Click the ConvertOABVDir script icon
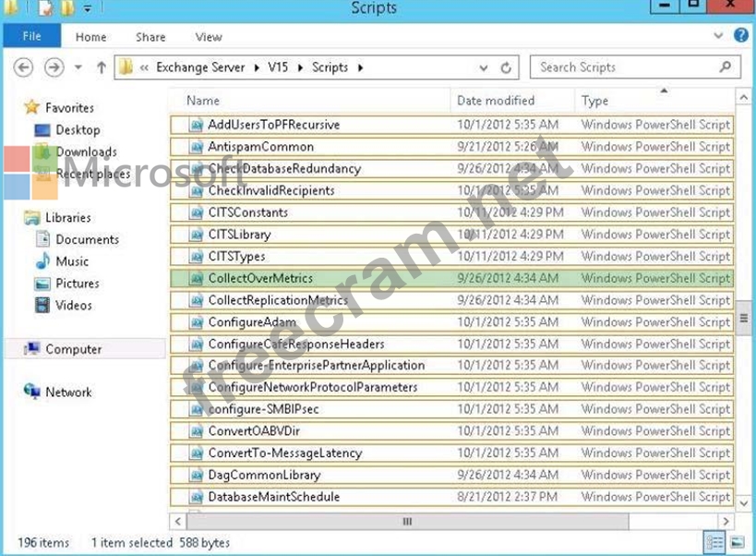 (197, 431)
